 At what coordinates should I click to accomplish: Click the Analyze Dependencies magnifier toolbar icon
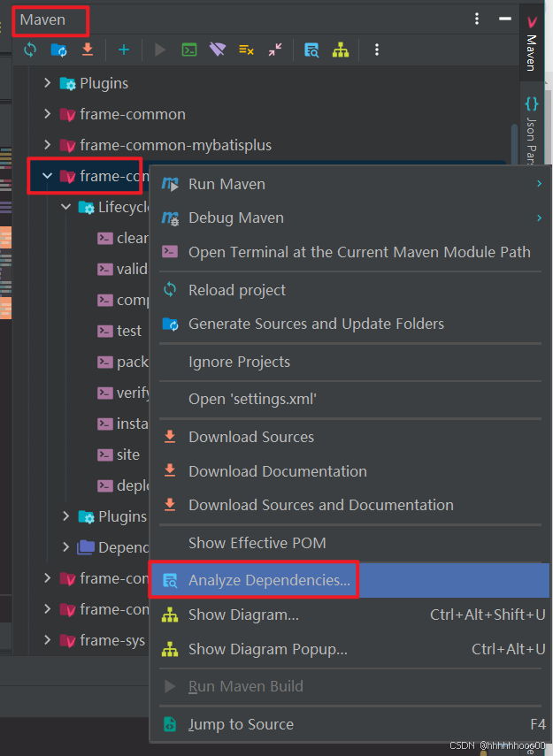[x=311, y=50]
